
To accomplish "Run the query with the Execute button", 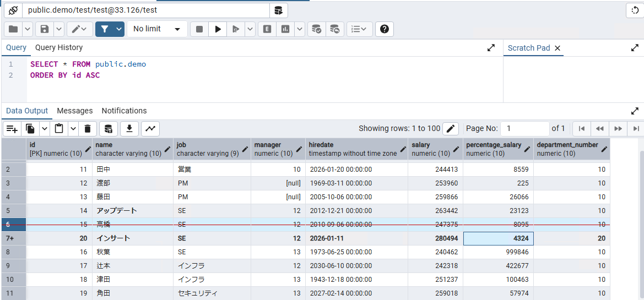I will (218, 29).
